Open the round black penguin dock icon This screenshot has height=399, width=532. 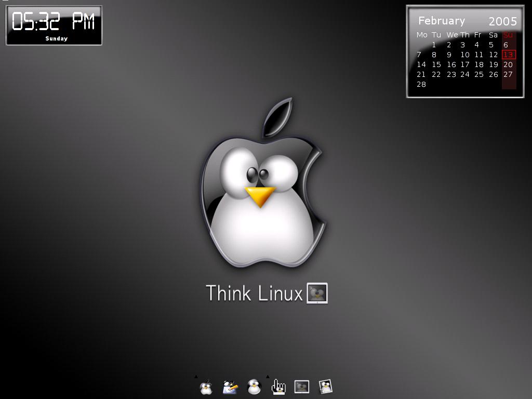[x=254, y=387]
